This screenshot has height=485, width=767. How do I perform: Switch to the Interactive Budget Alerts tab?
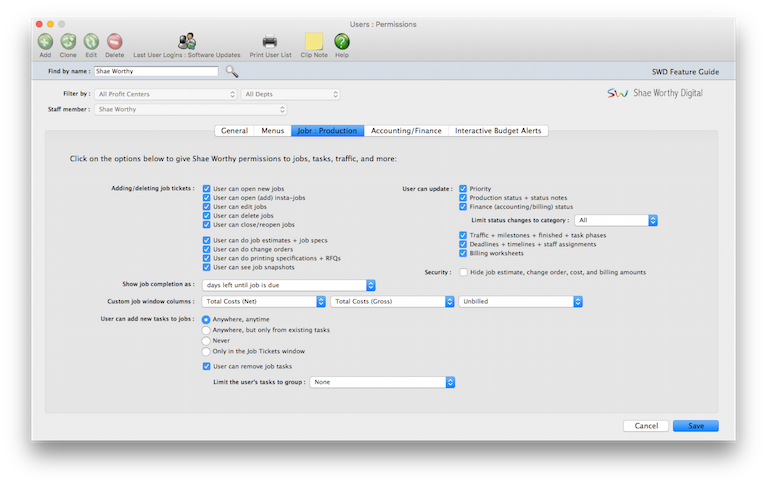(497, 131)
